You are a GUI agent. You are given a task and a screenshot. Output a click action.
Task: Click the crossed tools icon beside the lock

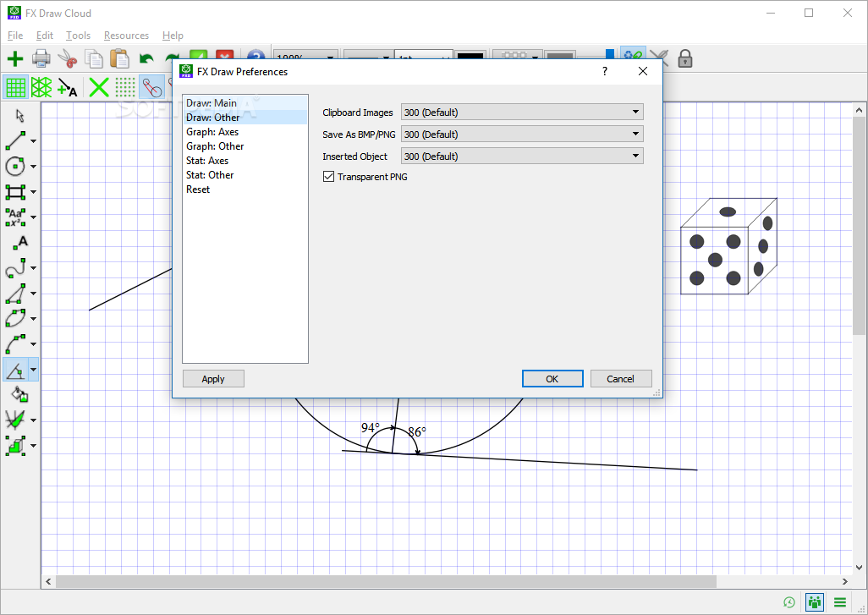pyautogui.click(x=659, y=58)
